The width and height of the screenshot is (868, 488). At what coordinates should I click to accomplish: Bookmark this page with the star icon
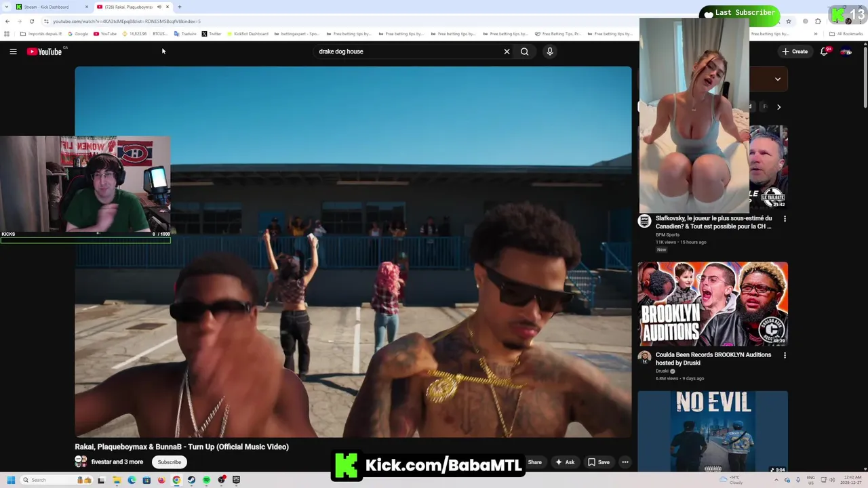[789, 21]
